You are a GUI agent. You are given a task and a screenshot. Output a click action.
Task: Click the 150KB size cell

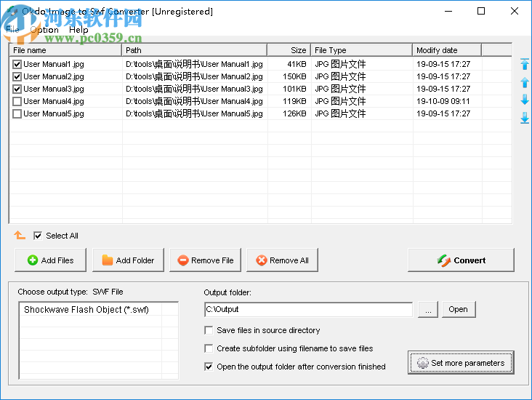[x=294, y=76]
